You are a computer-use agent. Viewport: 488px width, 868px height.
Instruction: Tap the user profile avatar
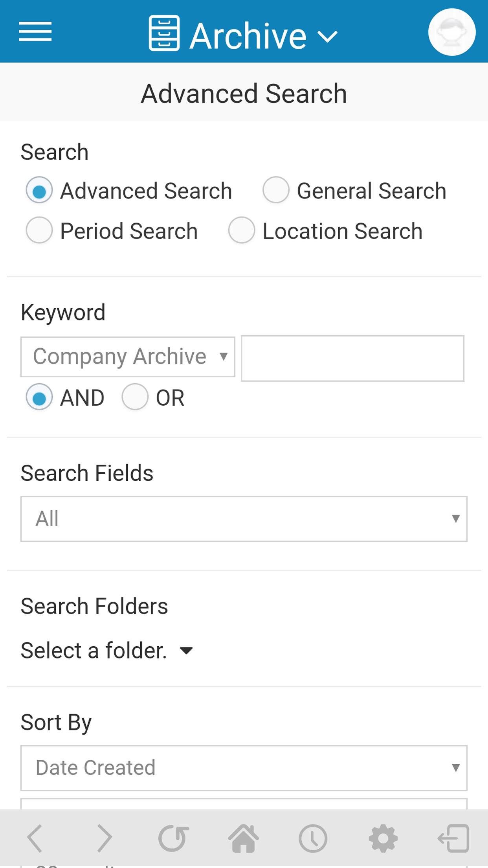[x=451, y=32]
